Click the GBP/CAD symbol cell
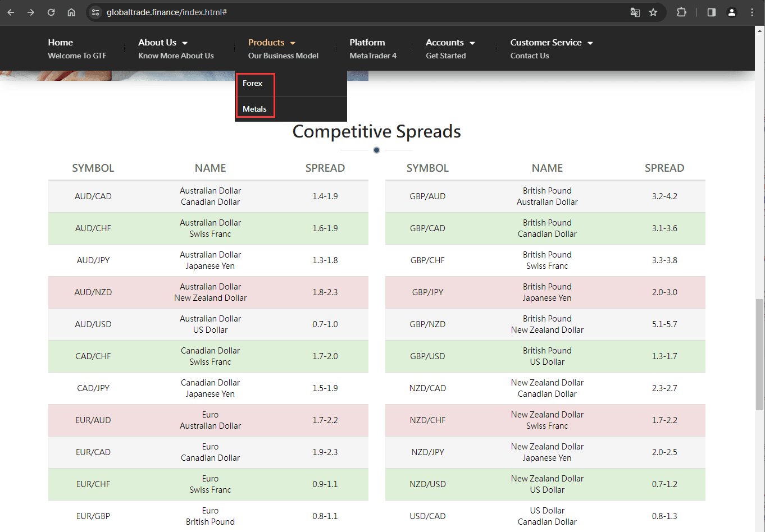The image size is (765, 532). (x=427, y=228)
